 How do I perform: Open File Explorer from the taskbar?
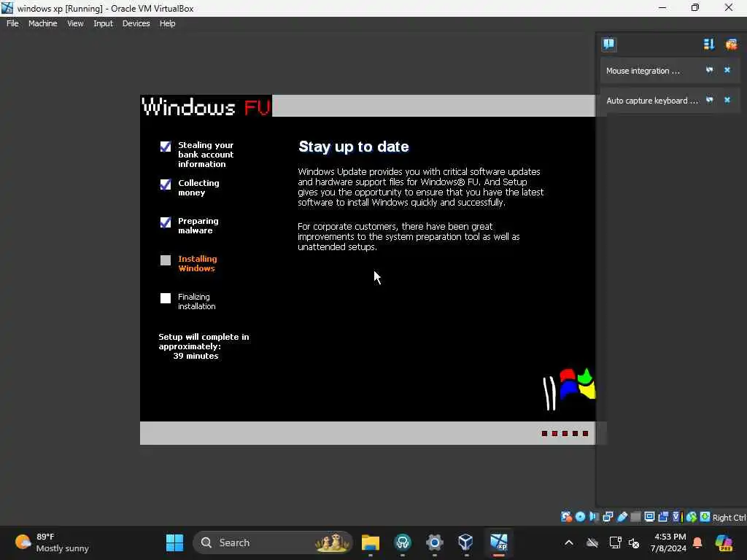click(370, 542)
